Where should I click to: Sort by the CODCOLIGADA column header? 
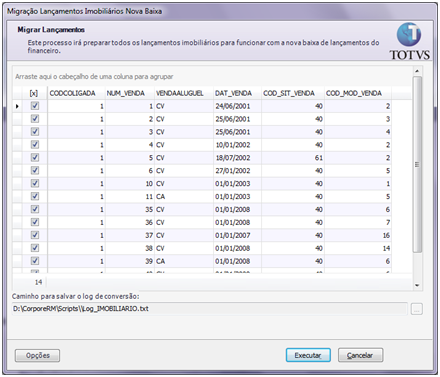pyautogui.click(x=76, y=93)
